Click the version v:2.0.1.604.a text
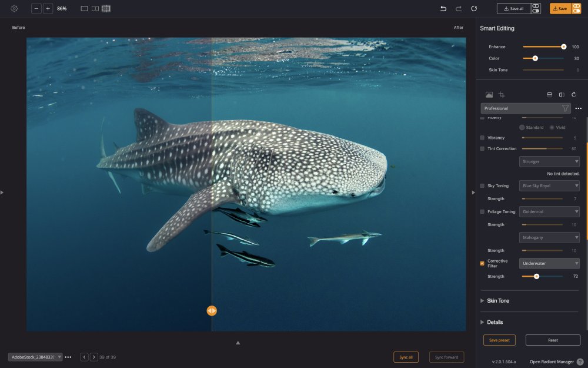Viewport: 588px width, 368px height. pyautogui.click(x=504, y=362)
